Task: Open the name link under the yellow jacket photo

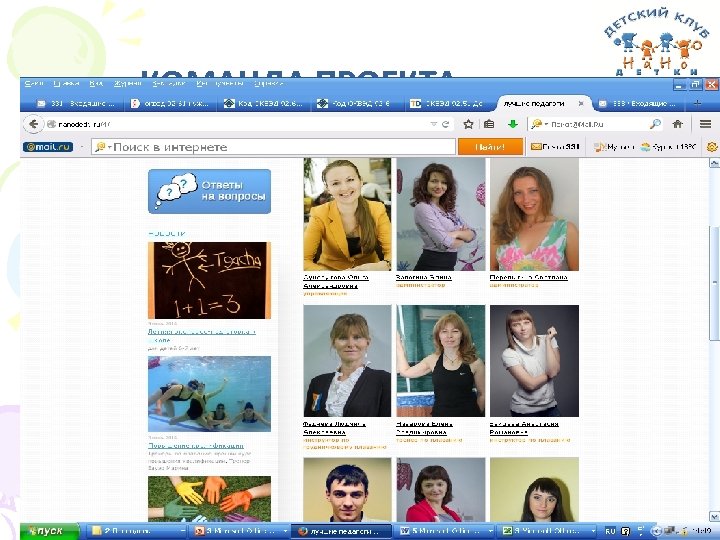Action: tap(336, 281)
